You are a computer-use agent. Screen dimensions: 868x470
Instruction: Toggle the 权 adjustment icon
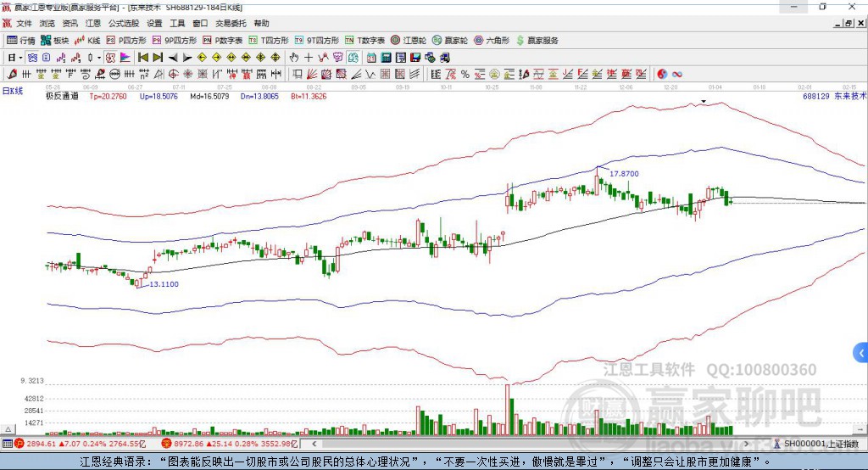coord(111,58)
